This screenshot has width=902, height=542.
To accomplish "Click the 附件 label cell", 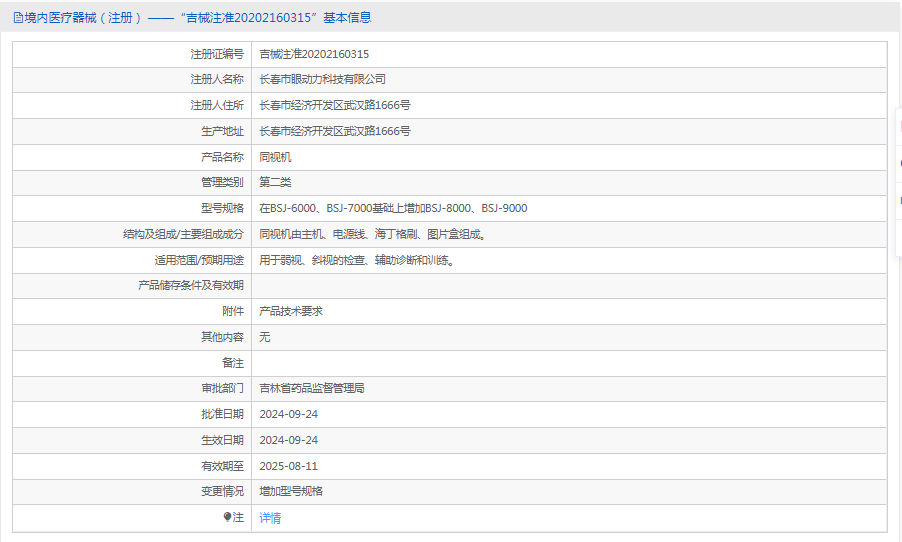I will pos(132,311).
